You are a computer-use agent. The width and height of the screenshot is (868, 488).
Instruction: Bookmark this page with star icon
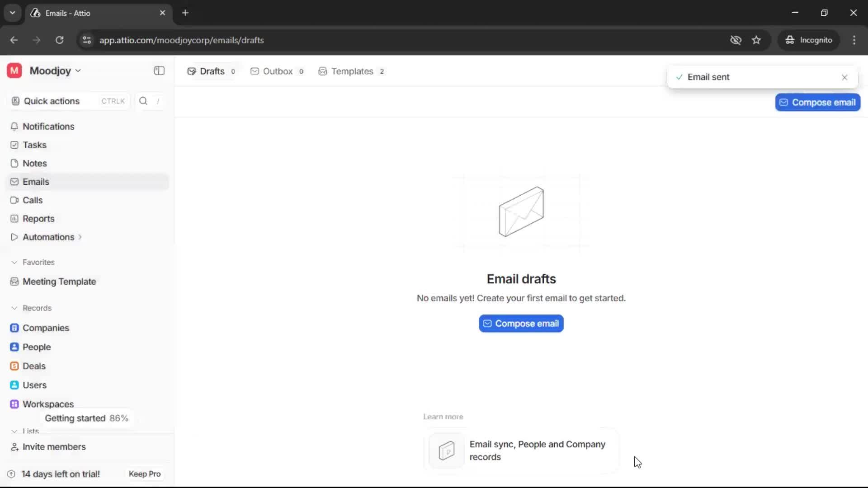(756, 40)
